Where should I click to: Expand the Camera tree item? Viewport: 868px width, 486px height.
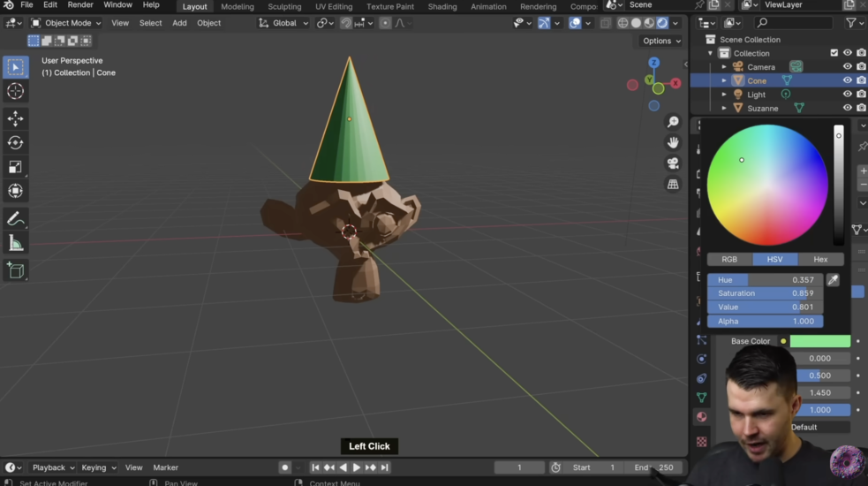(x=723, y=66)
